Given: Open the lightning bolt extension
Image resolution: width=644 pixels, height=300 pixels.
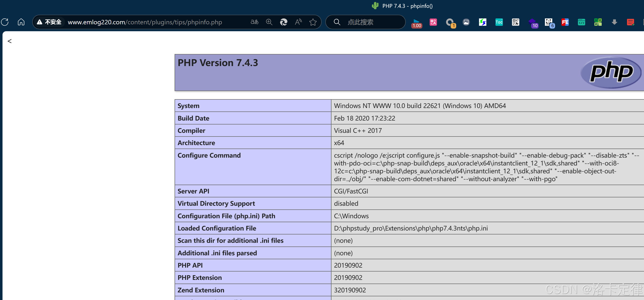Looking at the screenshot, I should (x=482, y=22).
